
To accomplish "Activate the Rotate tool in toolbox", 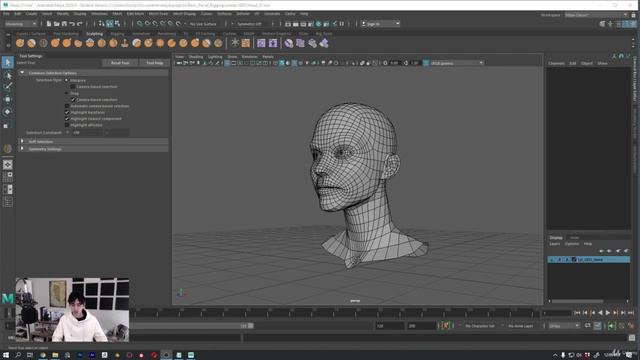I will pos(7,111).
